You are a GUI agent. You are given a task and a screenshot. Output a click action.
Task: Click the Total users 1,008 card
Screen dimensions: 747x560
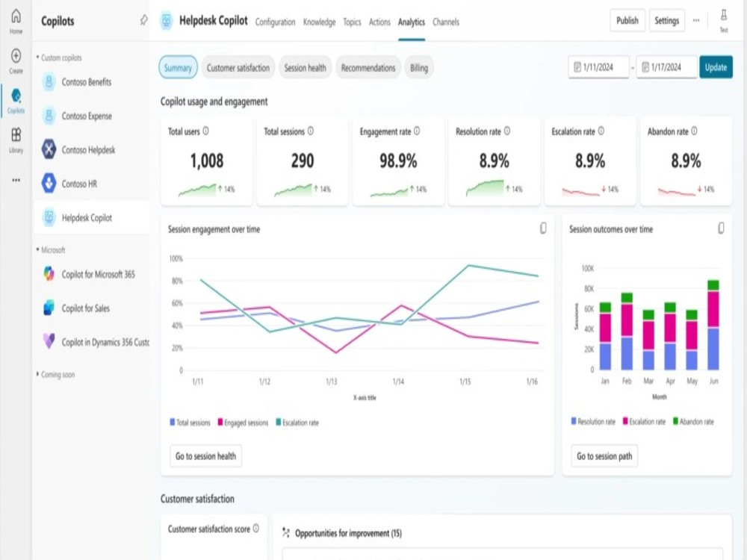(206, 161)
